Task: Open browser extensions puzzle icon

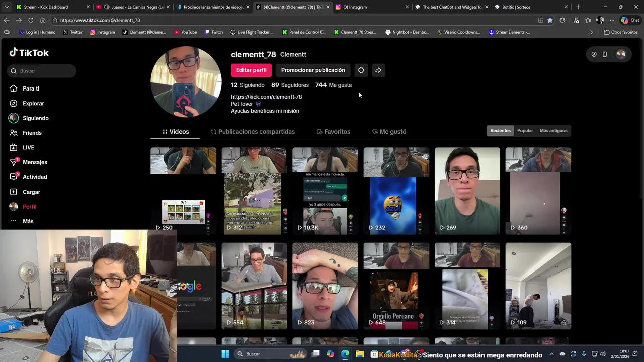Action: [562, 20]
